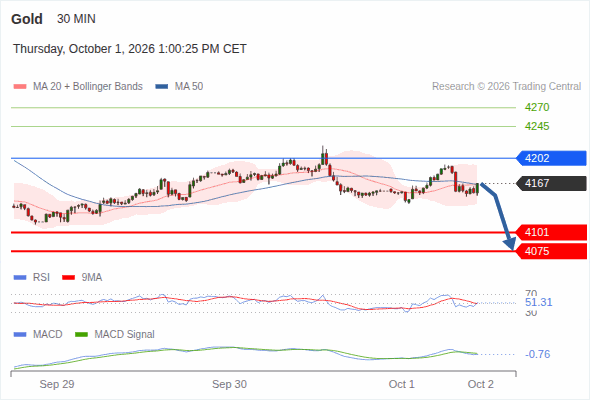The height and width of the screenshot is (400, 590).
Task: Click the red 4101 support price tag
Action: click(550, 232)
